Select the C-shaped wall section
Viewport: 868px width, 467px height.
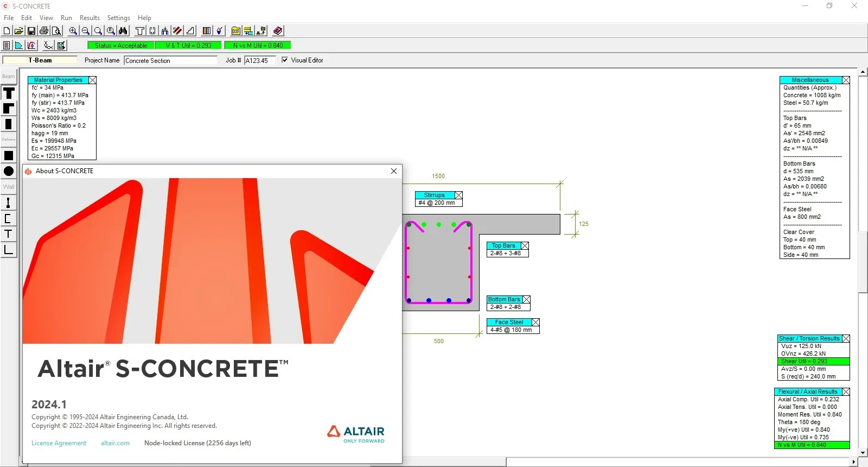point(9,218)
